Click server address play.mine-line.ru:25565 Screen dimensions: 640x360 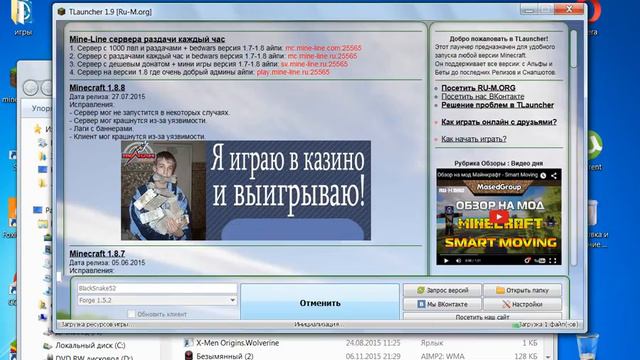click(x=293, y=72)
